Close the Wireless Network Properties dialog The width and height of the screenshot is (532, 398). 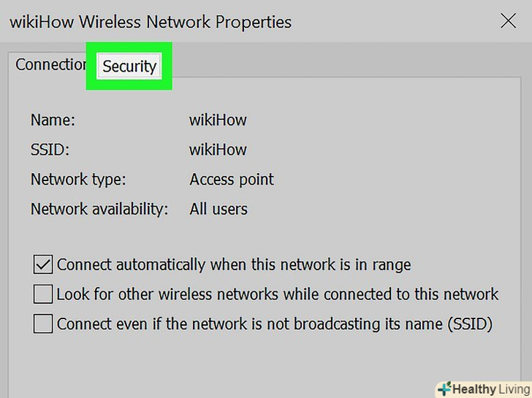508,21
